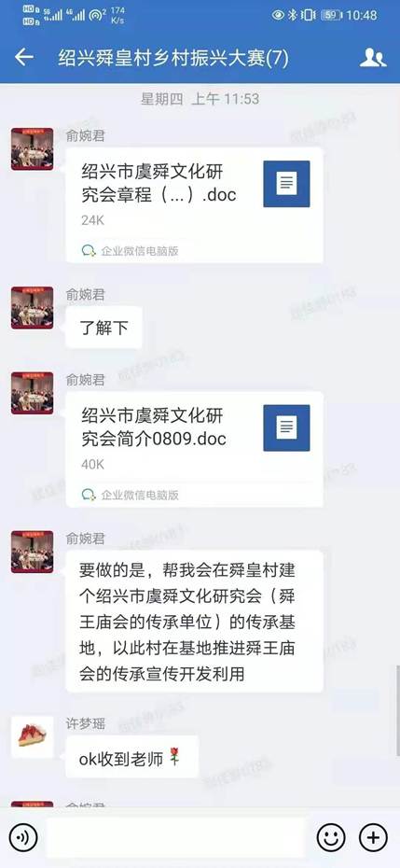This screenshot has width=400, height=868.
Task: Tap document icon of 简介0809.doc file
Action: (286, 427)
